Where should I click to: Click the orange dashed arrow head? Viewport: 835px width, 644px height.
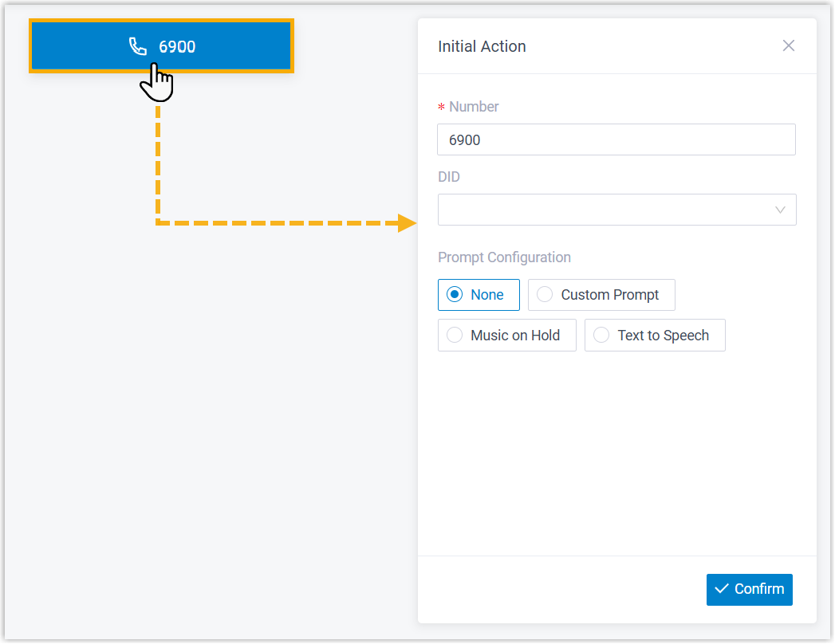click(x=407, y=222)
